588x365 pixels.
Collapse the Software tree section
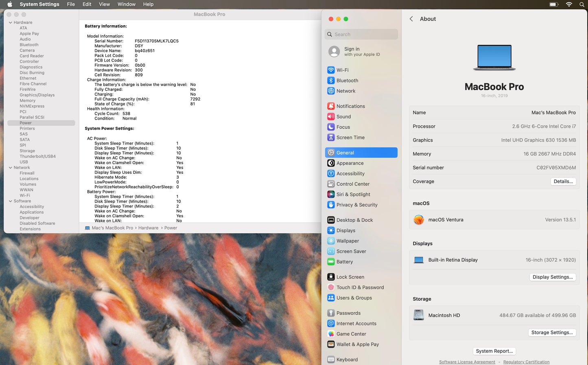pos(10,201)
